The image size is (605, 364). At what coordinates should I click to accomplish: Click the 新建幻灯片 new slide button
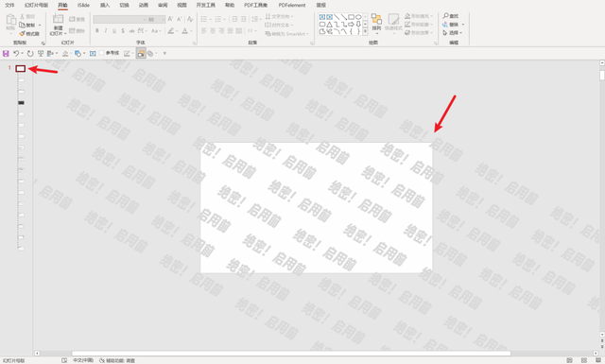[x=59, y=25]
